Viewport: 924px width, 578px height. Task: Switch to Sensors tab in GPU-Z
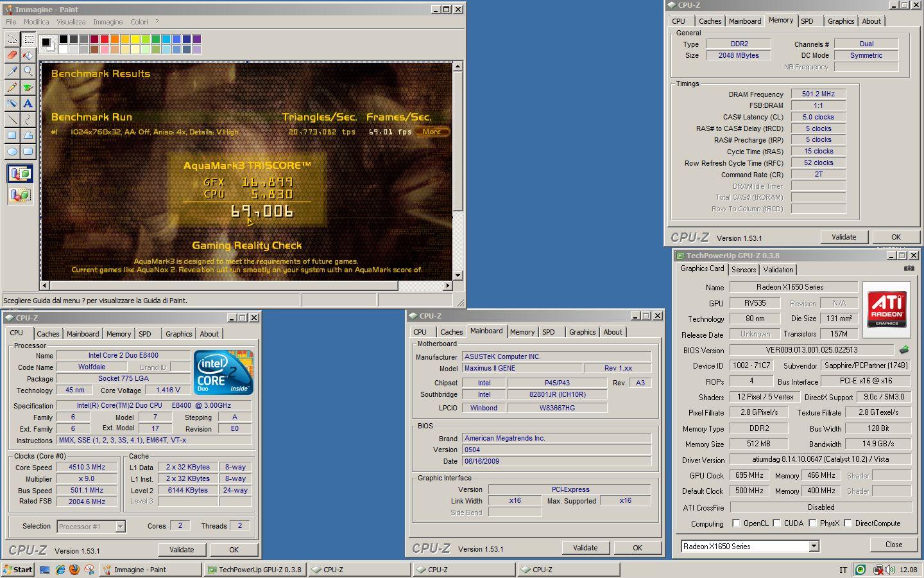click(x=744, y=270)
